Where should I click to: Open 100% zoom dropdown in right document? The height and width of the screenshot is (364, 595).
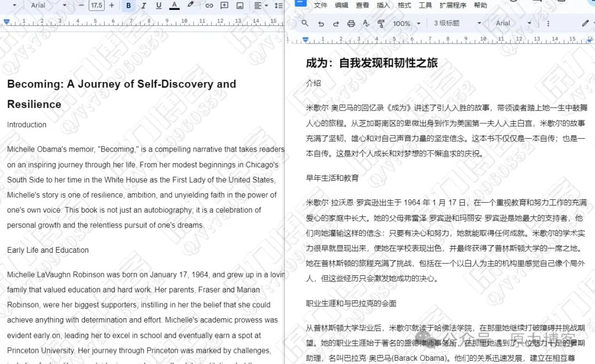tap(407, 24)
